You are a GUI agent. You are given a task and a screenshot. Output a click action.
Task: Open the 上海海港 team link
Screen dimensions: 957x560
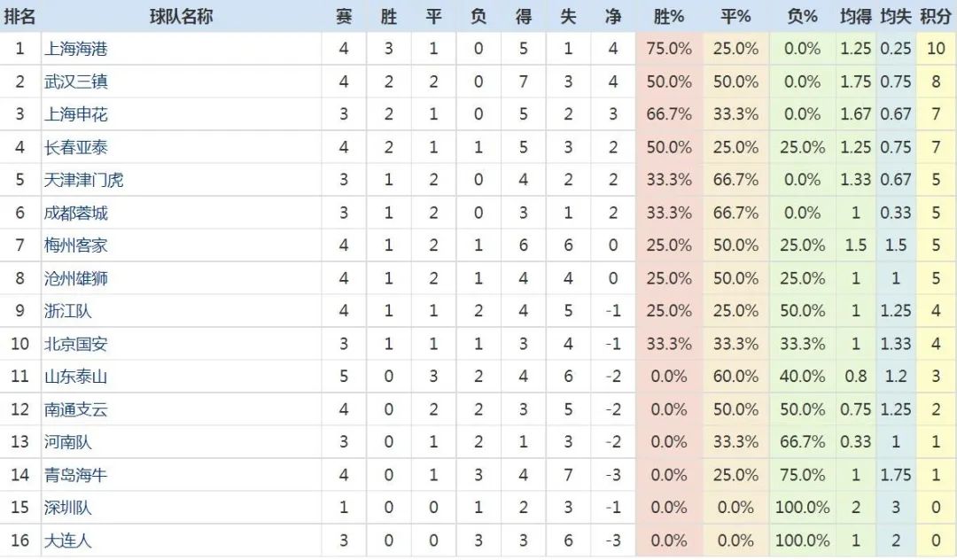coord(76,49)
